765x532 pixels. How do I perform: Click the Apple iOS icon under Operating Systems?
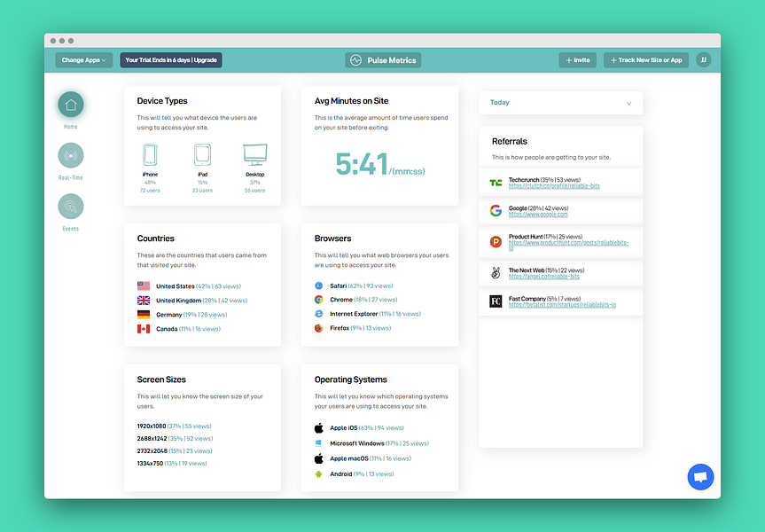point(318,427)
